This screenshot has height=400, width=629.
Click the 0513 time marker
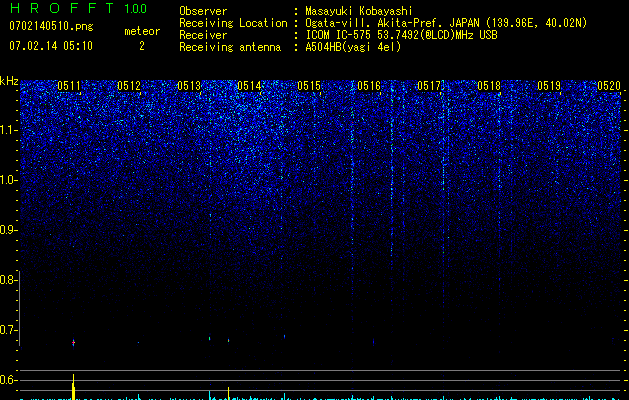coord(189,86)
